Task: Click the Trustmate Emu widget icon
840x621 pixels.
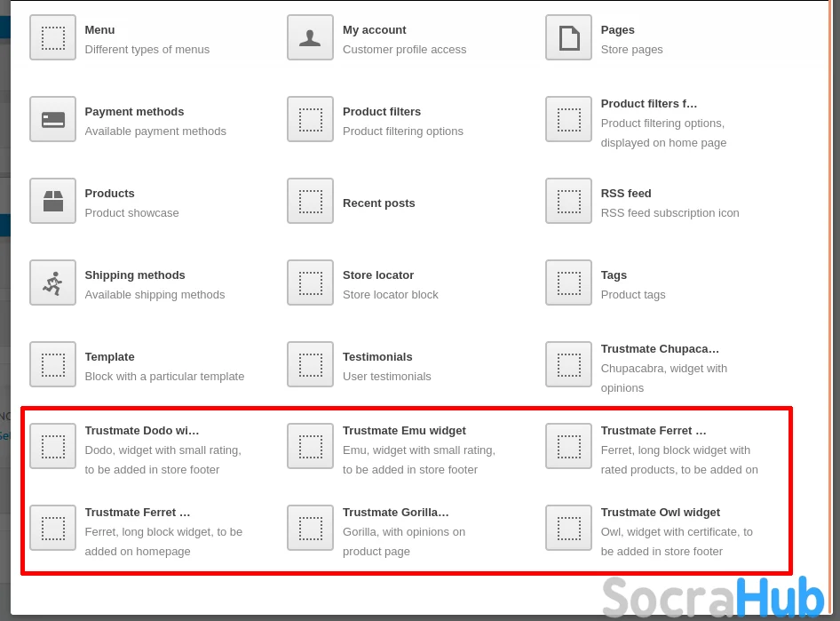Action: click(x=310, y=446)
